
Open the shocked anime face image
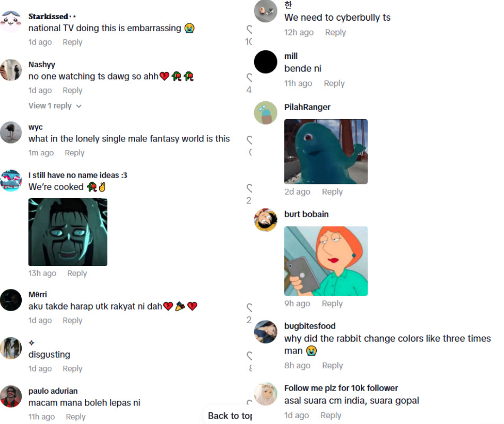[68, 232]
